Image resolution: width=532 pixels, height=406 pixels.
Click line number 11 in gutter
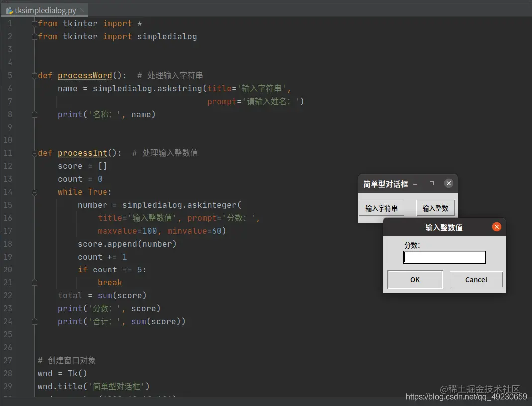8,153
